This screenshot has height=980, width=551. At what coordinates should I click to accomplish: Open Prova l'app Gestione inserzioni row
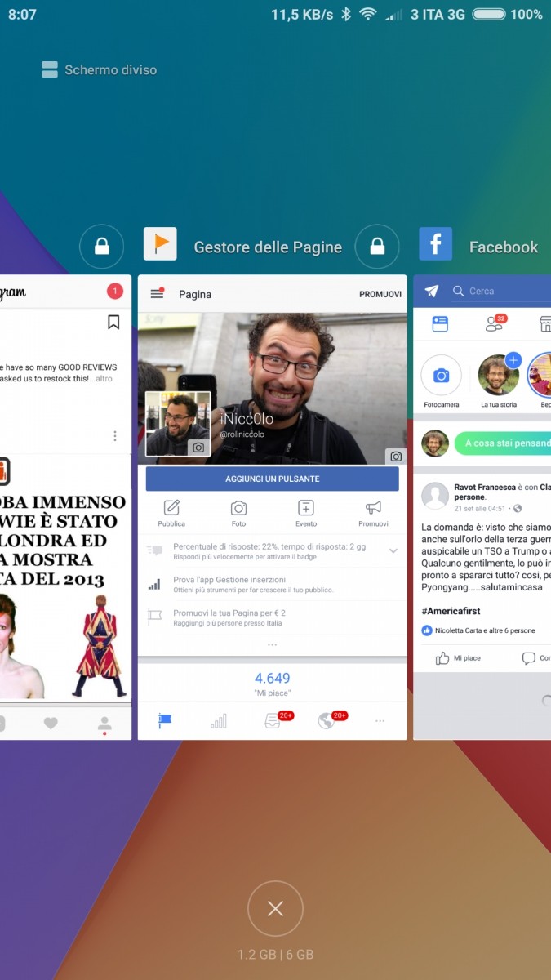pos(273,584)
